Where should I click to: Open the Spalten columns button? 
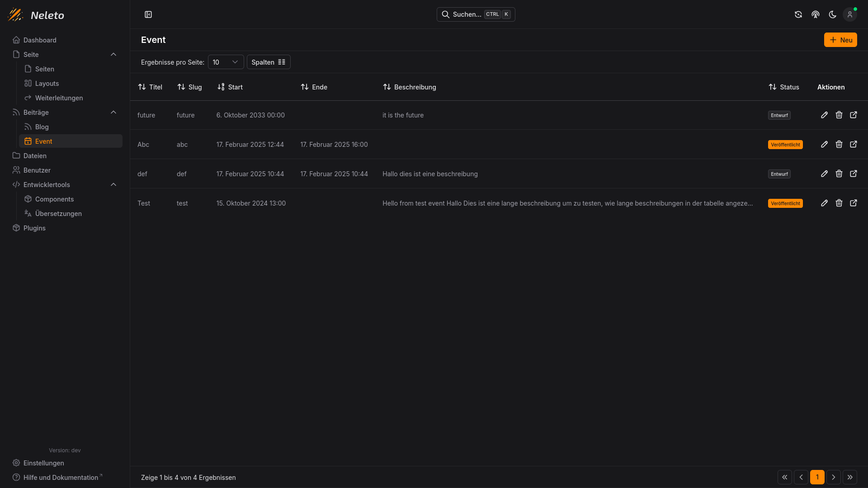(x=269, y=62)
